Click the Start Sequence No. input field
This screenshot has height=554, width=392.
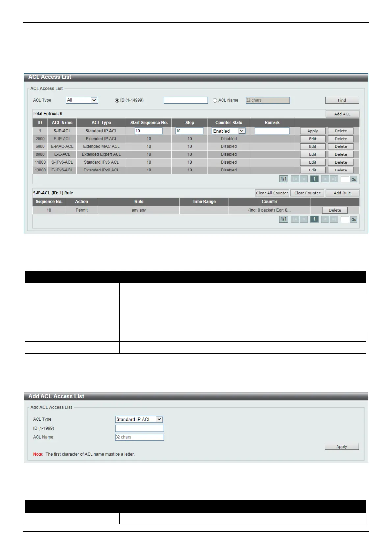(x=149, y=131)
